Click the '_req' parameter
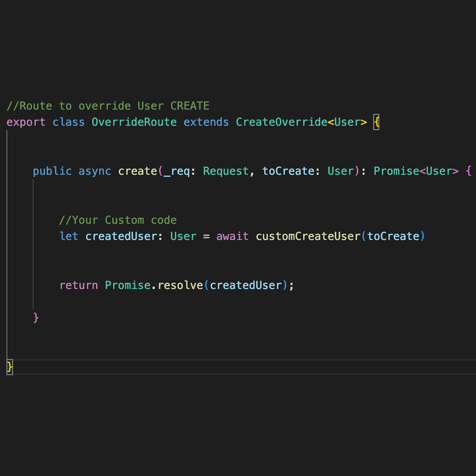This screenshot has width=476, height=476. pyautogui.click(x=177, y=171)
